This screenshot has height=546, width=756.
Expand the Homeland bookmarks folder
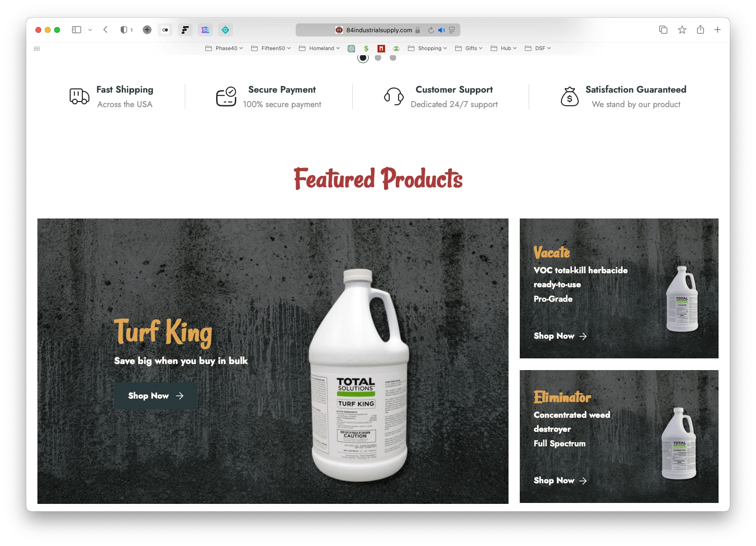click(x=320, y=48)
